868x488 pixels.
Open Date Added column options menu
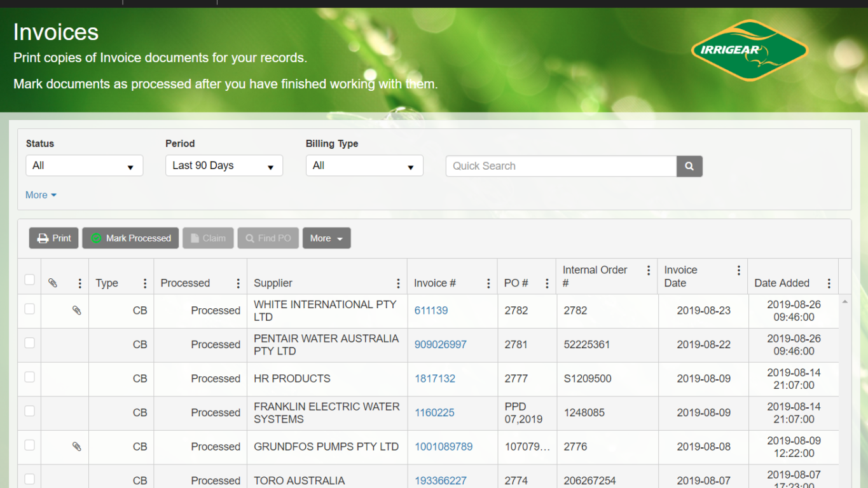coord(829,283)
